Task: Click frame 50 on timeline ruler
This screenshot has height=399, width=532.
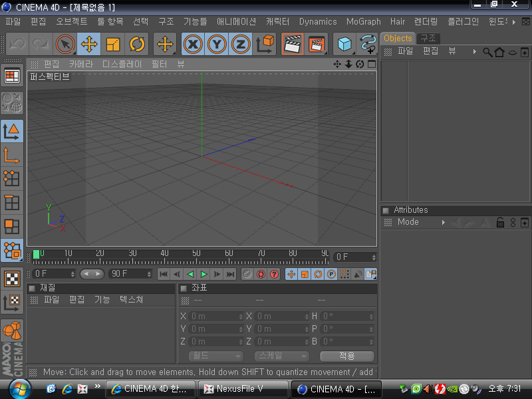Action: (196, 255)
